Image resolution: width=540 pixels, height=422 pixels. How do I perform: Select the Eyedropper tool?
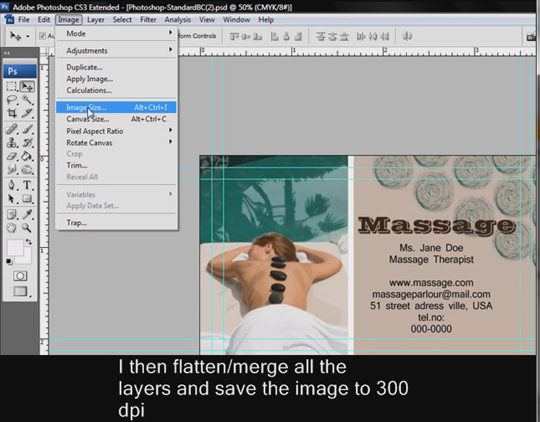click(x=27, y=214)
